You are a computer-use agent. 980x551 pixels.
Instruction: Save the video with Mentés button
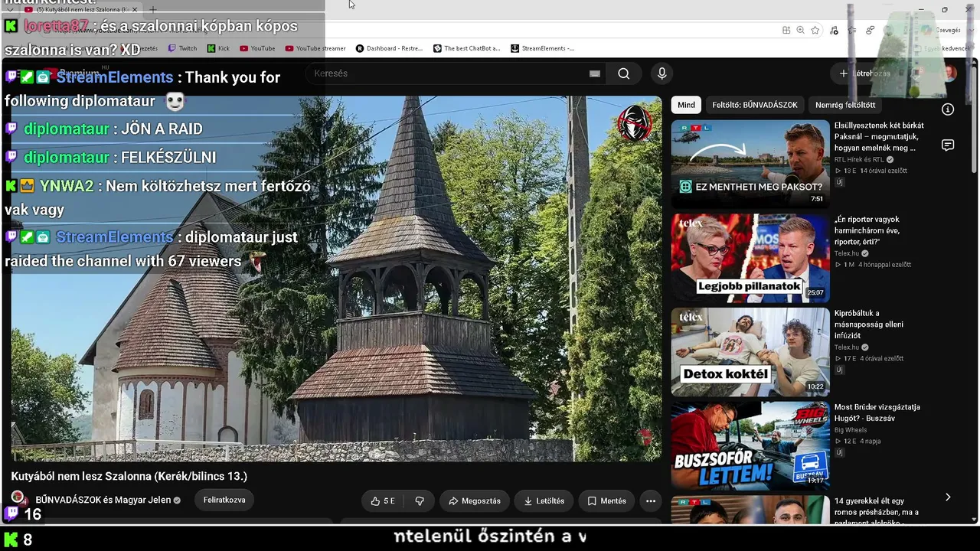tap(607, 501)
